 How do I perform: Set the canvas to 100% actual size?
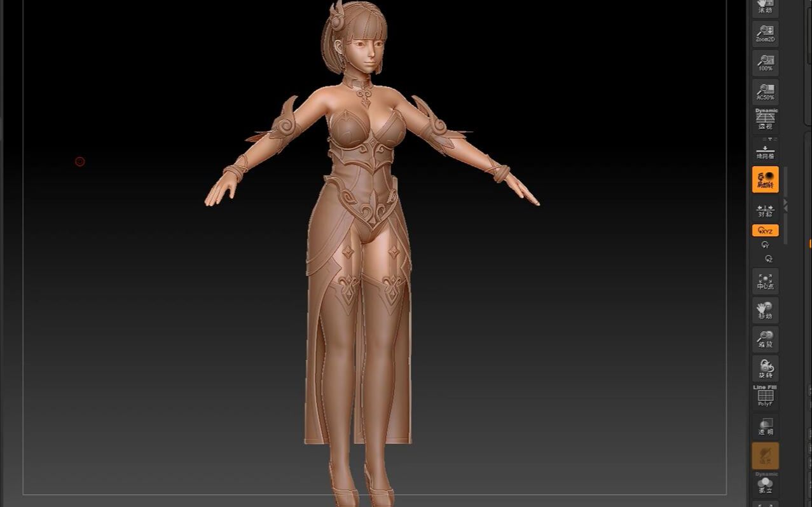click(765, 62)
